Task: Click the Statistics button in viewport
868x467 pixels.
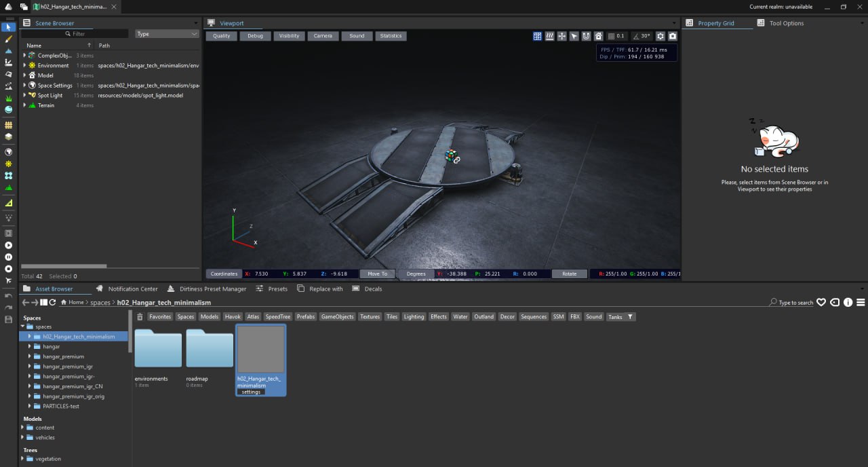Action: (x=391, y=36)
